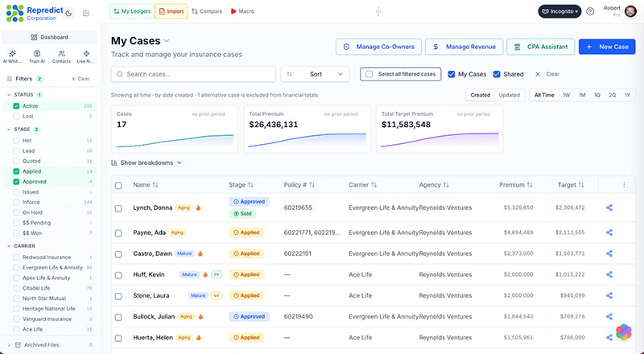This screenshot has height=354, width=644.
Task: Share Payne, Ada case icon
Action: (609, 233)
